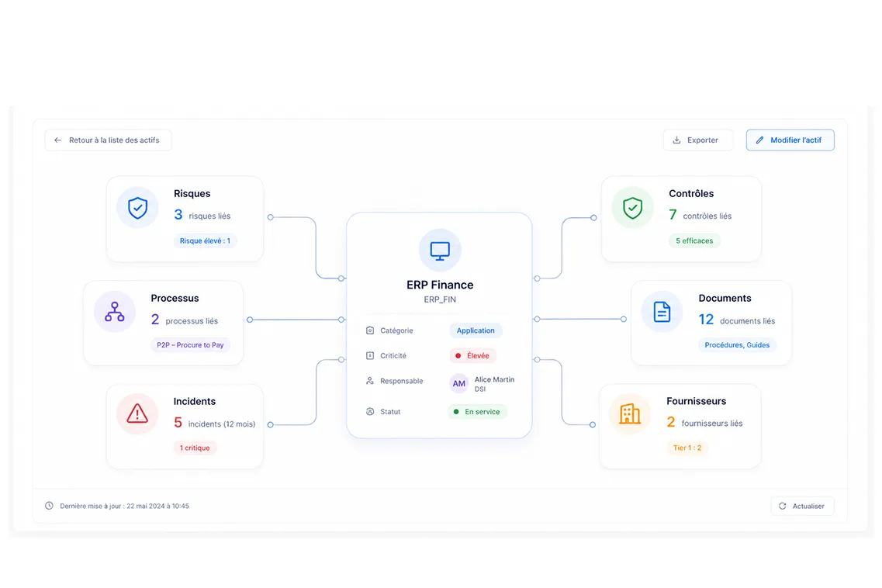Click the Risques blue shield icon
This screenshot has height=588, width=882.
[138, 208]
